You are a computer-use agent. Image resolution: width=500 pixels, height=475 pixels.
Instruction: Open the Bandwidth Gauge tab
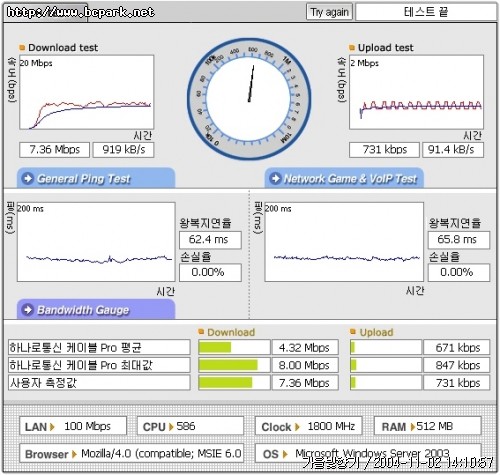point(96,309)
